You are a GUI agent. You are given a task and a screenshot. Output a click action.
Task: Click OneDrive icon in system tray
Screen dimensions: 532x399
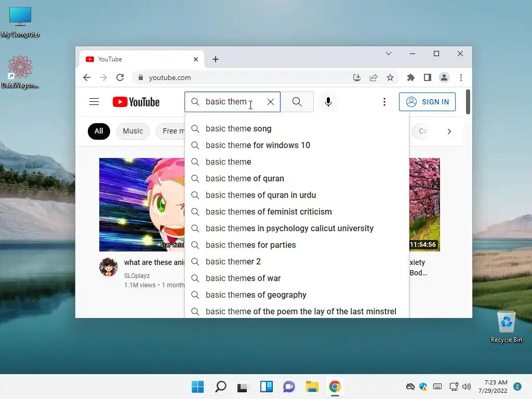pos(410,387)
